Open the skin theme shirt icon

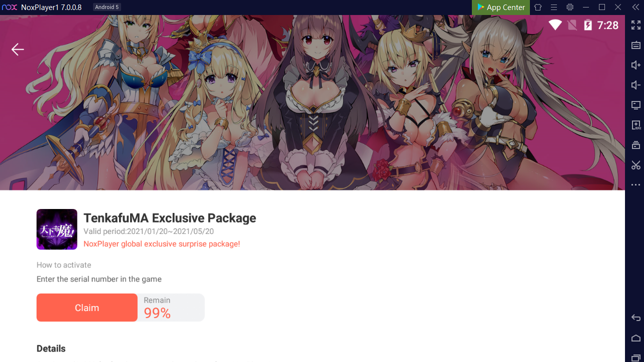click(x=538, y=7)
